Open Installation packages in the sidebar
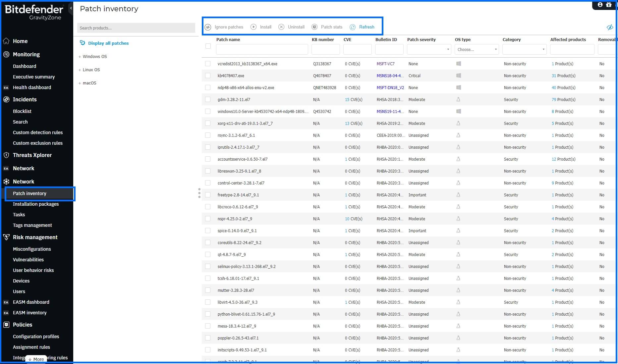The image size is (618, 364). 36,204
